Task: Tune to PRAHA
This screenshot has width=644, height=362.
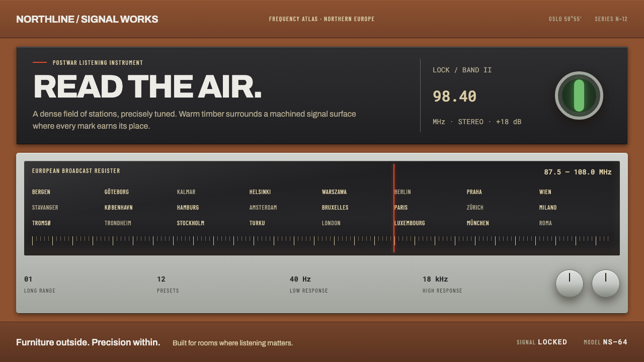Action: [x=474, y=192]
